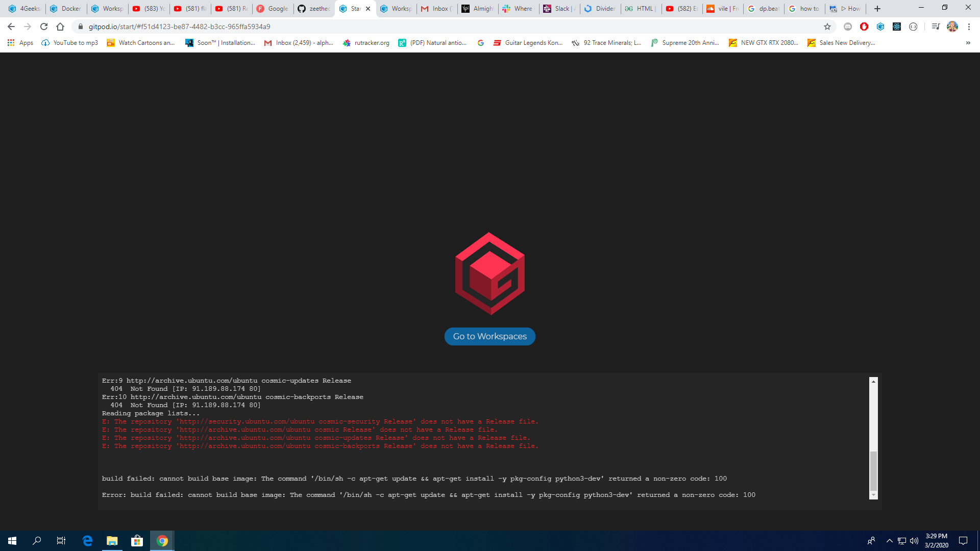Open the Chrome profile avatar
This screenshot has width=980, height=551.
(952, 27)
